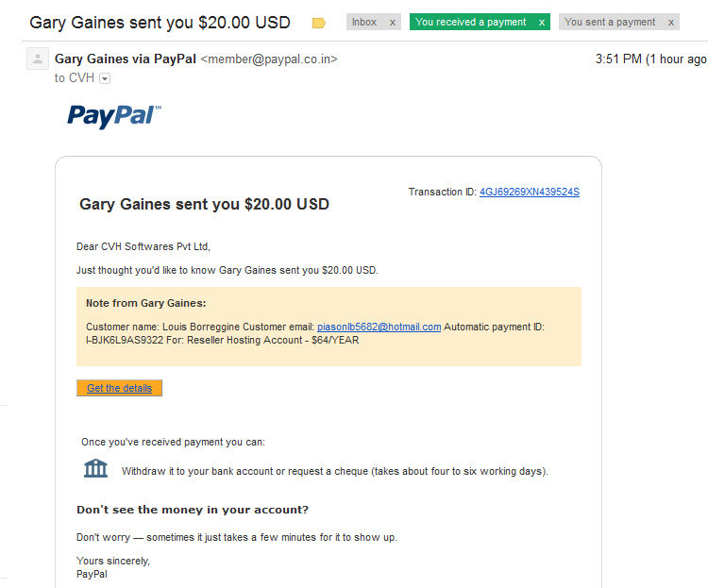708x588 pixels.
Task: Click the sender's profile avatar icon
Action: [38, 59]
